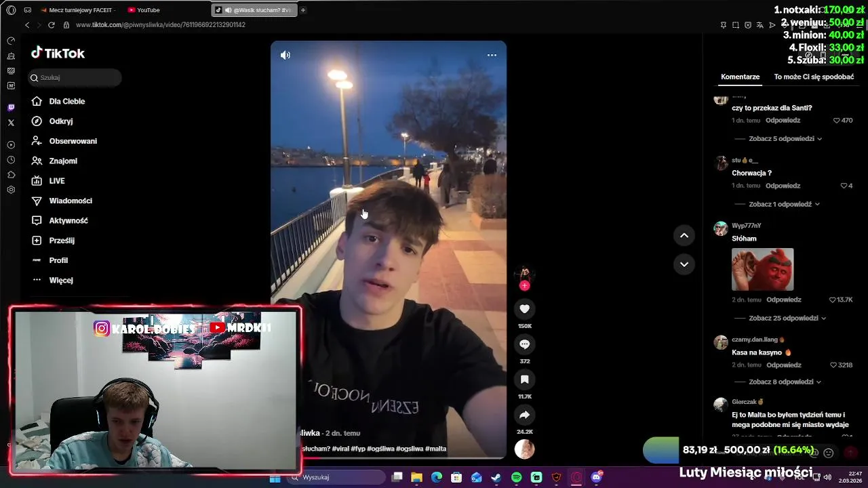Open the red meme image in Słóham comment

point(762,269)
